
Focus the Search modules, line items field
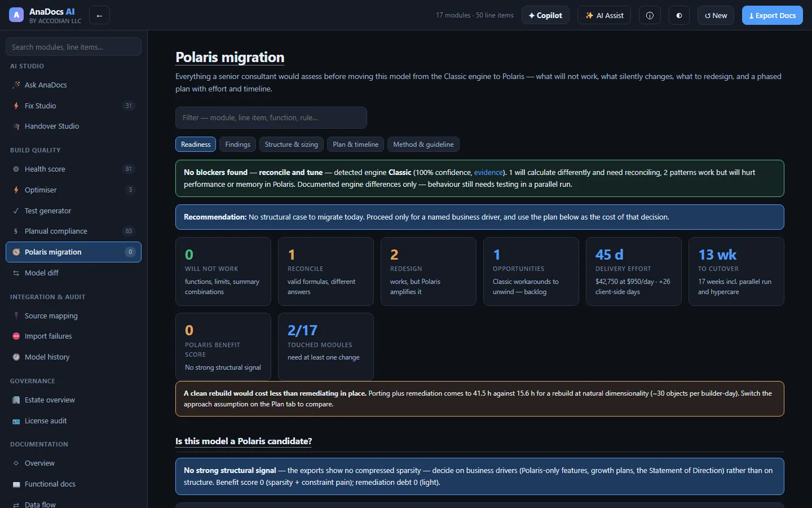tap(73, 47)
